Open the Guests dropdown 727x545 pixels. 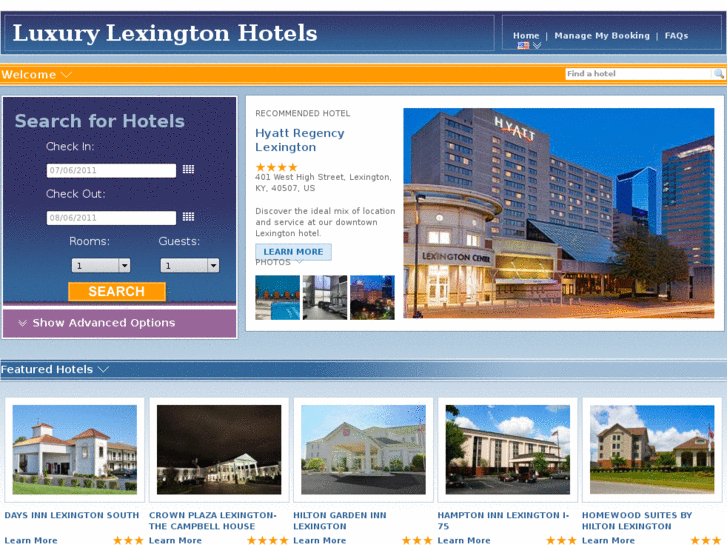190,265
